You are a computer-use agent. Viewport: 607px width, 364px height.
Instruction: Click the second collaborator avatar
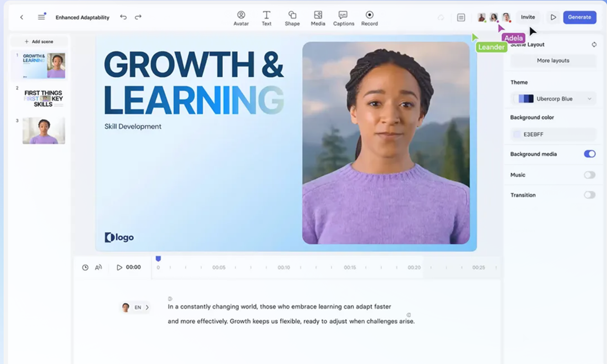pyautogui.click(x=494, y=17)
